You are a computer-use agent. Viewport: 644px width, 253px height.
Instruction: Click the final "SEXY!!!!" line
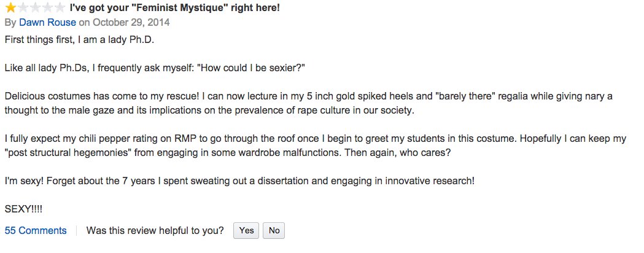point(23,209)
